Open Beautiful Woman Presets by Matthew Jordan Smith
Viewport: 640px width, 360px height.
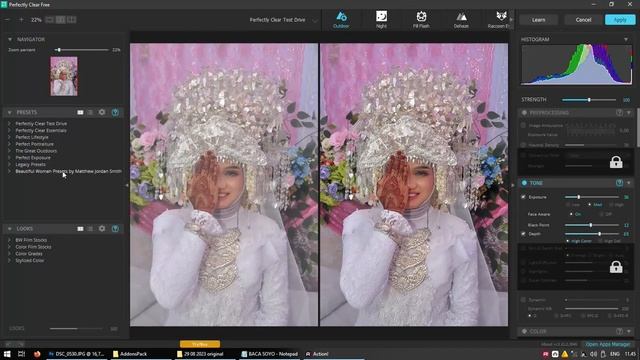click(68, 171)
